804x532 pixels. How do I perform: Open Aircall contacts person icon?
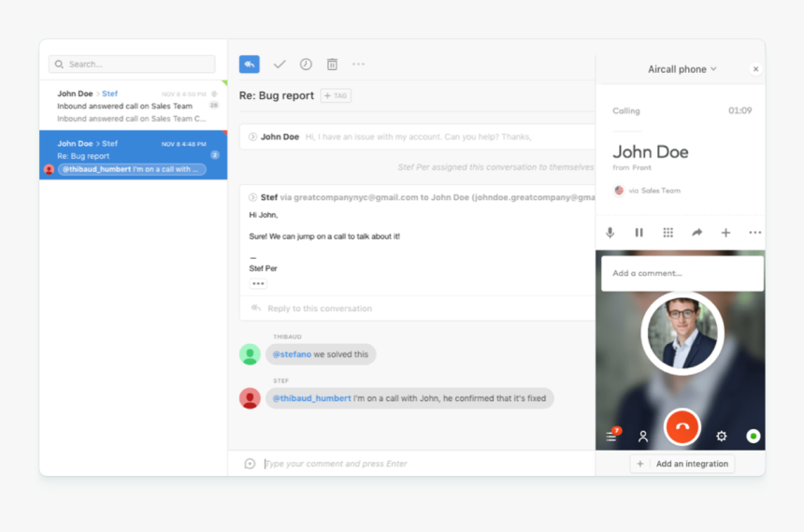(x=643, y=436)
